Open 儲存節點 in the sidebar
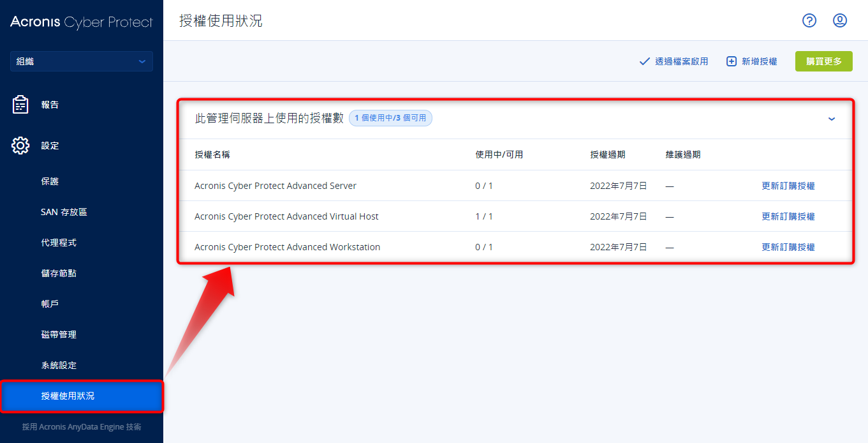868x443 pixels. (59, 273)
